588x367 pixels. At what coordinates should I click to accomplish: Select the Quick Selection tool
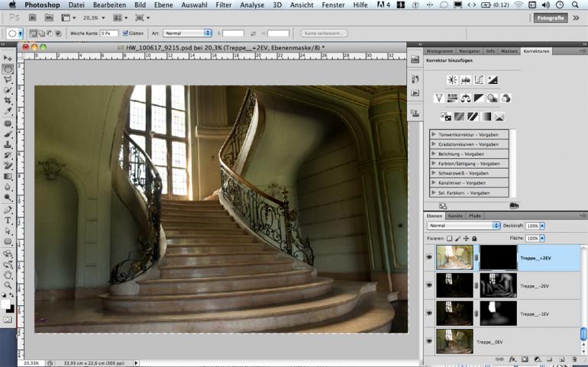tap(8, 90)
